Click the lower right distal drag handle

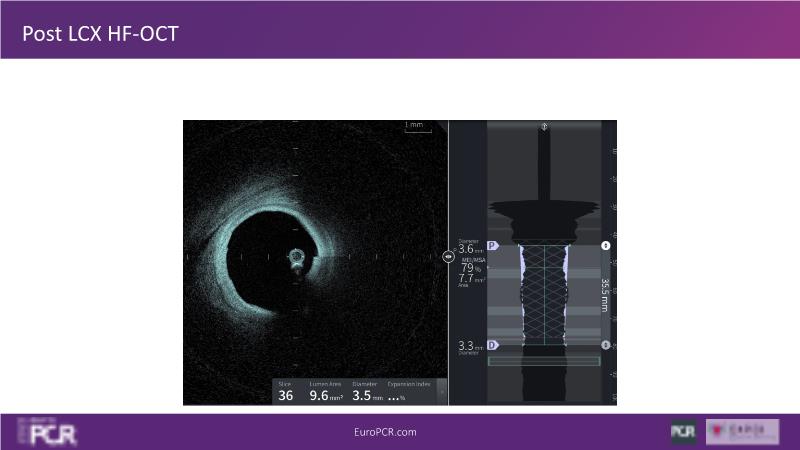(x=605, y=345)
